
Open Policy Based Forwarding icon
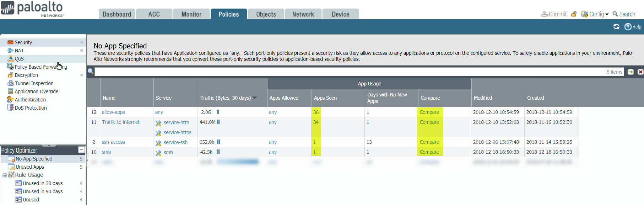[x=11, y=67]
